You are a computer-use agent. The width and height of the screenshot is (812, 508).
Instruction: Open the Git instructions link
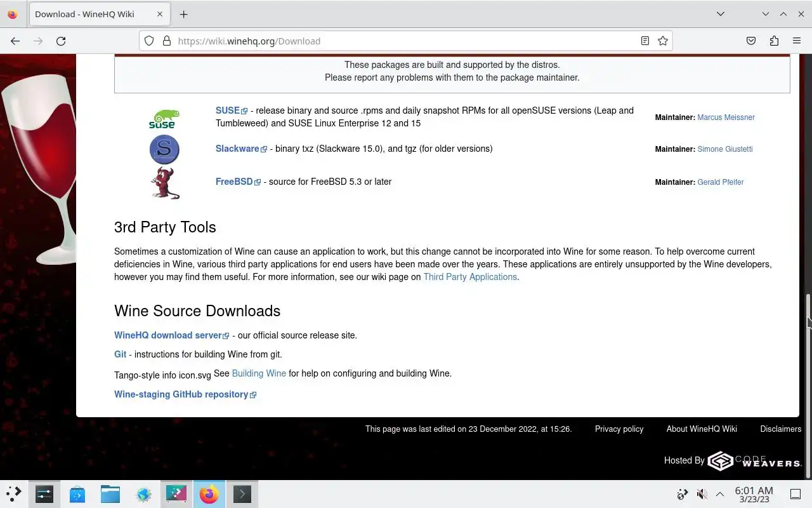point(120,354)
